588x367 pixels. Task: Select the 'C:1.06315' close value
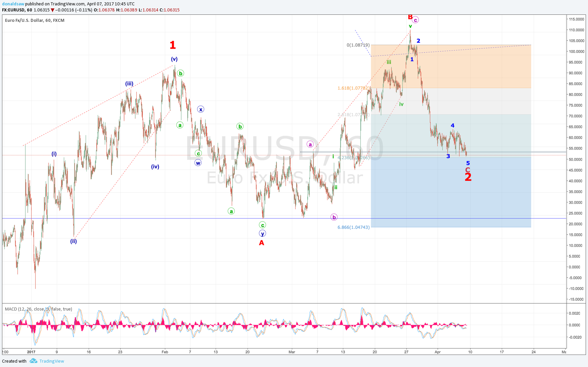pos(170,10)
